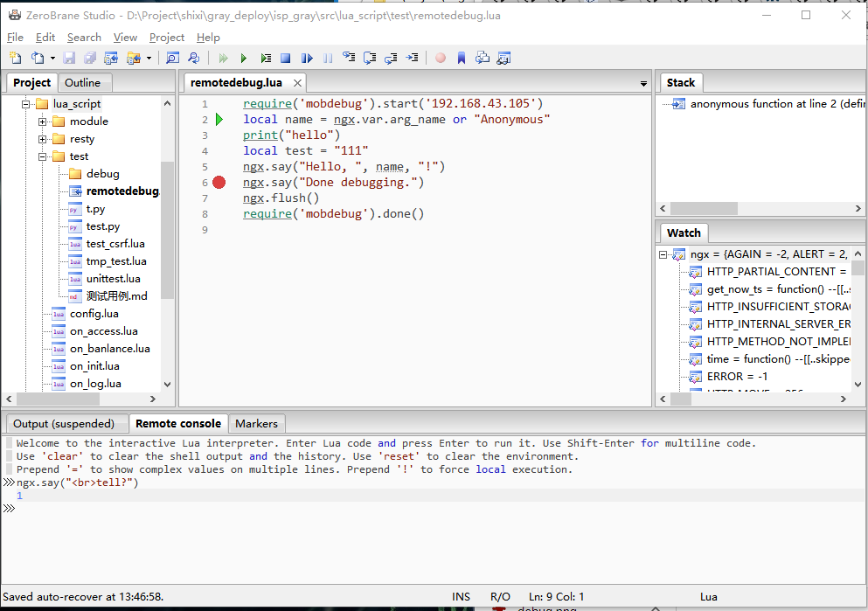Save the current file icon

coord(69,58)
